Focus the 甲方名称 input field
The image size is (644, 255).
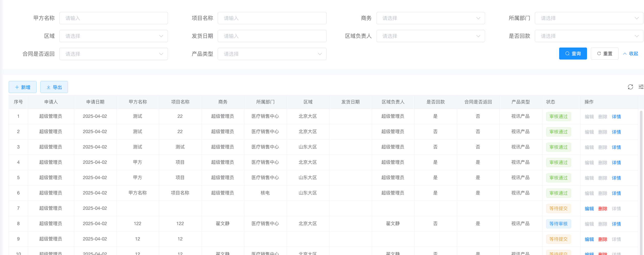[113, 18]
